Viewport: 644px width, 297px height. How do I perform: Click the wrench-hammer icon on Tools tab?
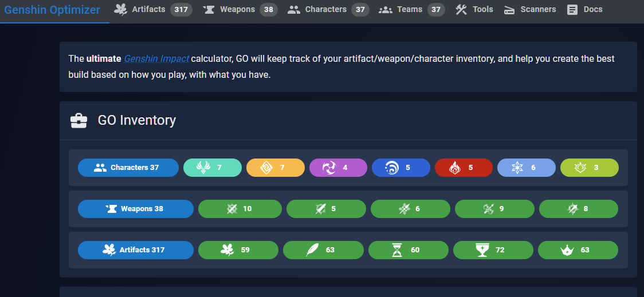(461, 9)
